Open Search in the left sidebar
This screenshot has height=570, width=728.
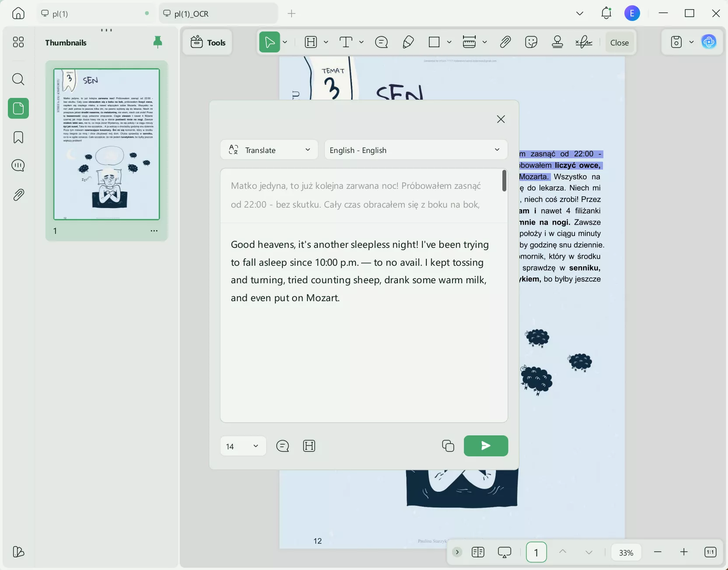(x=18, y=80)
